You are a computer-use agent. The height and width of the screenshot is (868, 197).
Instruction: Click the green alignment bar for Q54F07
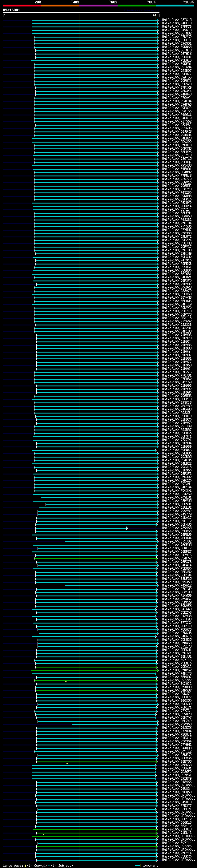click(96, 558)
